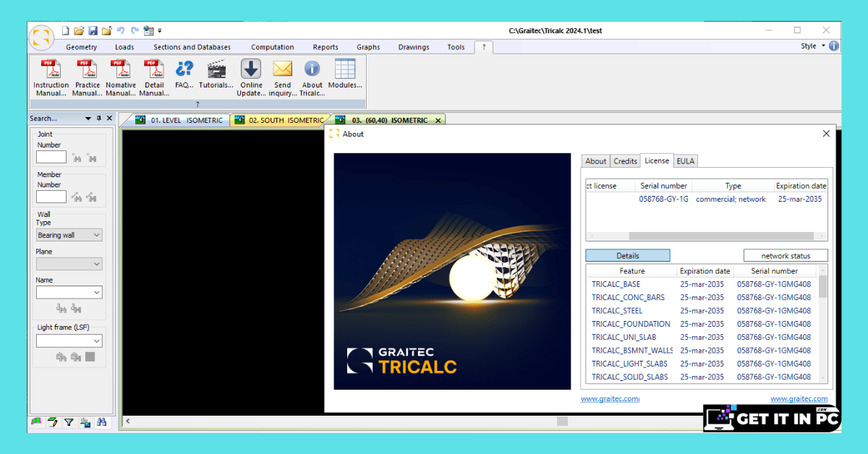This screenshot has height=454, width=868.
Task: Click the green layers icon at panel bottom
Action: tap(36, 422)
